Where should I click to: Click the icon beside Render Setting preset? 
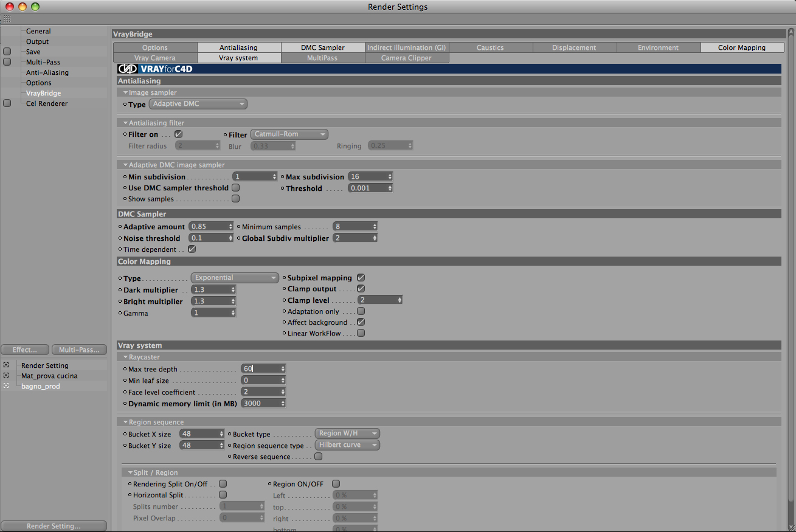pos(6,365)
